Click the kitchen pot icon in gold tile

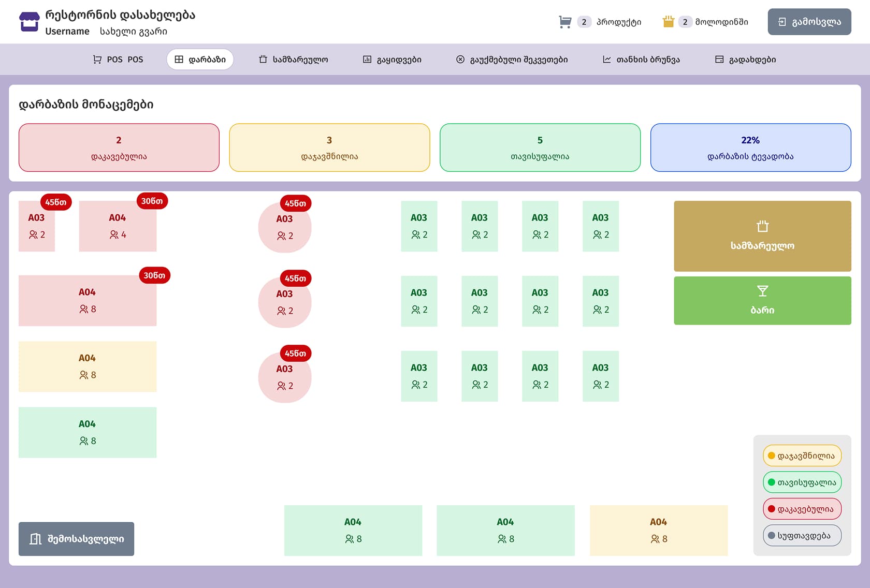(762, 226)
